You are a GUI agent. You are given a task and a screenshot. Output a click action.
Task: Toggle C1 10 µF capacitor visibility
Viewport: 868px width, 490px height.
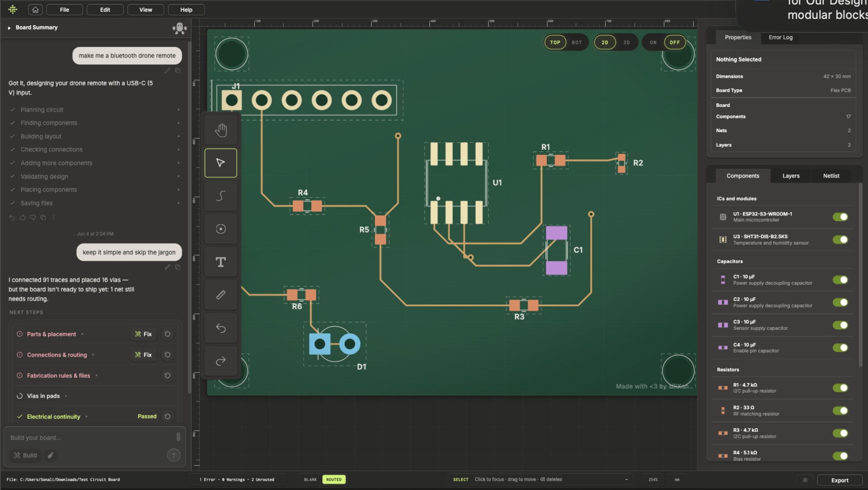coord(840,280)
